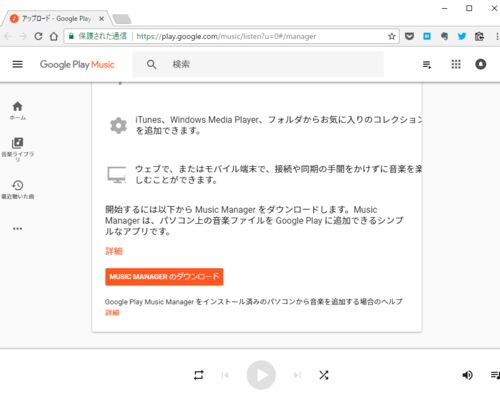500x397 pixels.
Task: Go to Home in the sidebar
Action: tap(17, 111)
